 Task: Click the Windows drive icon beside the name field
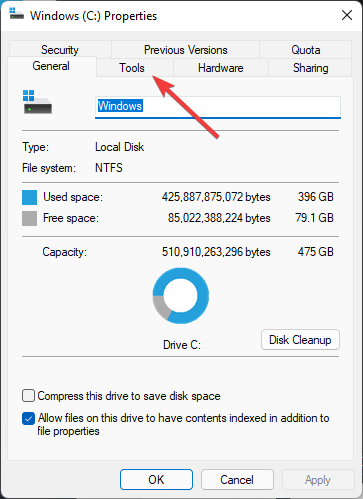click(x=37, y=102)
